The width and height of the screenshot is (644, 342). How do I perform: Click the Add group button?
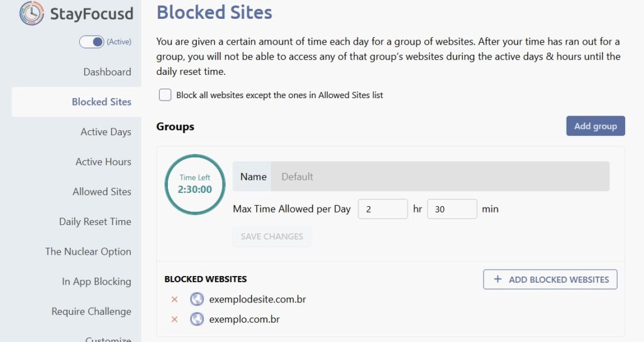click(x=596, y=126)
